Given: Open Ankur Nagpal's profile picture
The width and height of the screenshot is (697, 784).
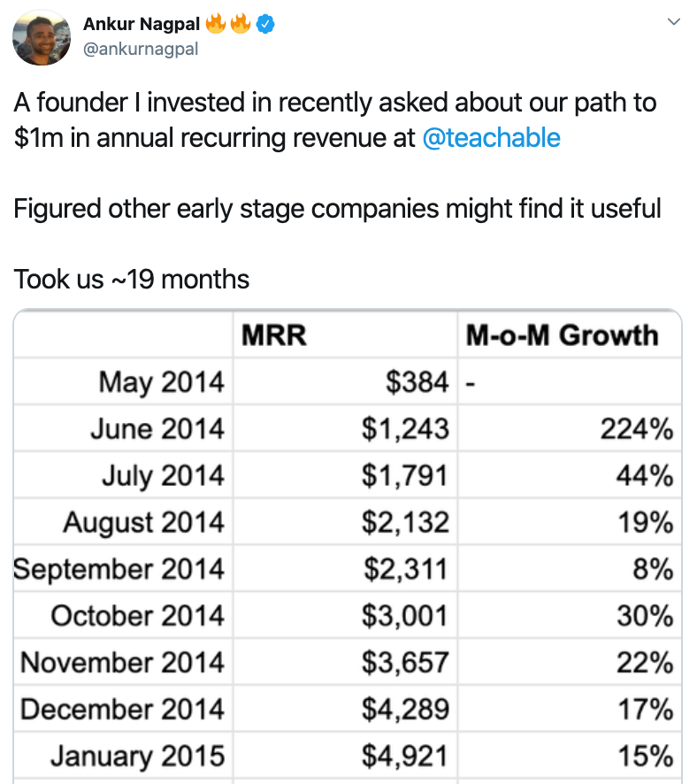Looking at the screenshot, I should point(42,37).
